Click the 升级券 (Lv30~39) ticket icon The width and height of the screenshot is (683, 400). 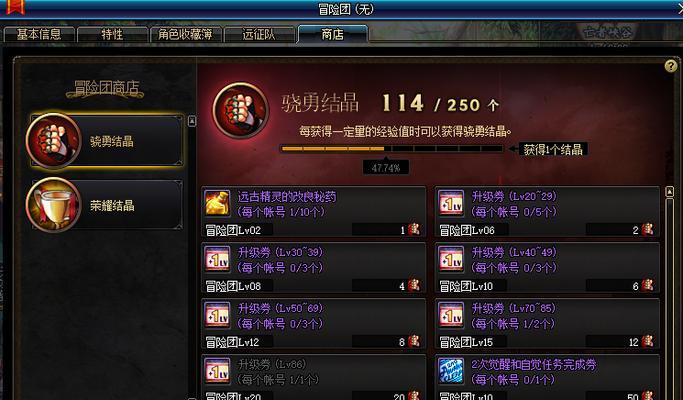click(217, 258)
